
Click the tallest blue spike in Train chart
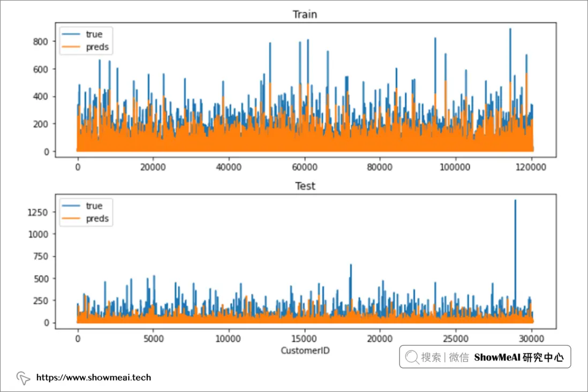pyautogui.click(x=510, y=56)
